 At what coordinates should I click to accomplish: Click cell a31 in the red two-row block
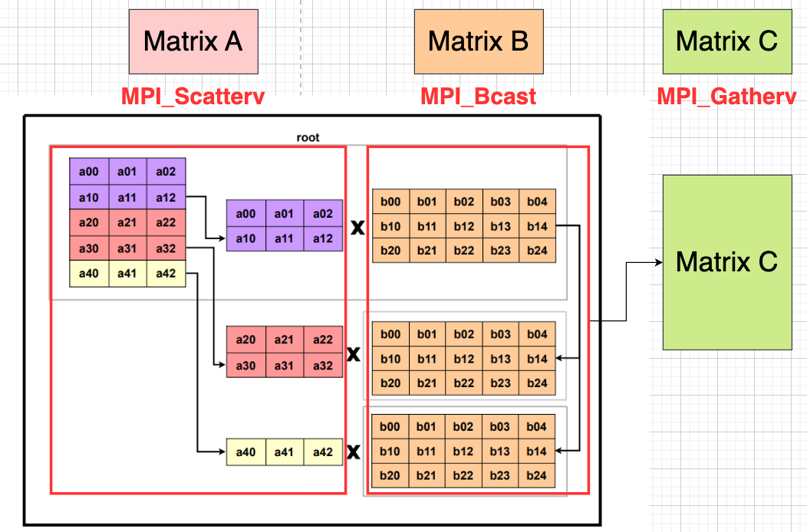284,366
